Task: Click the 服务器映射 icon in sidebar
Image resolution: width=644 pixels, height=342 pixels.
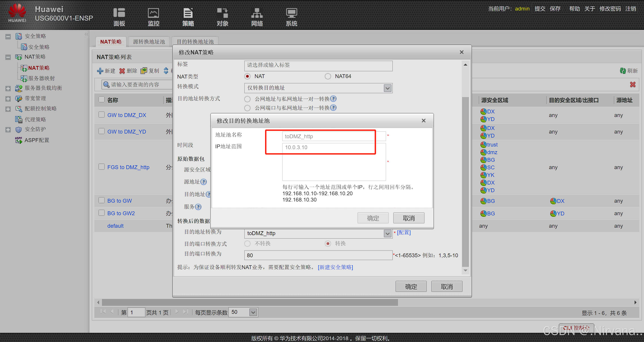Action: [24, 79]
